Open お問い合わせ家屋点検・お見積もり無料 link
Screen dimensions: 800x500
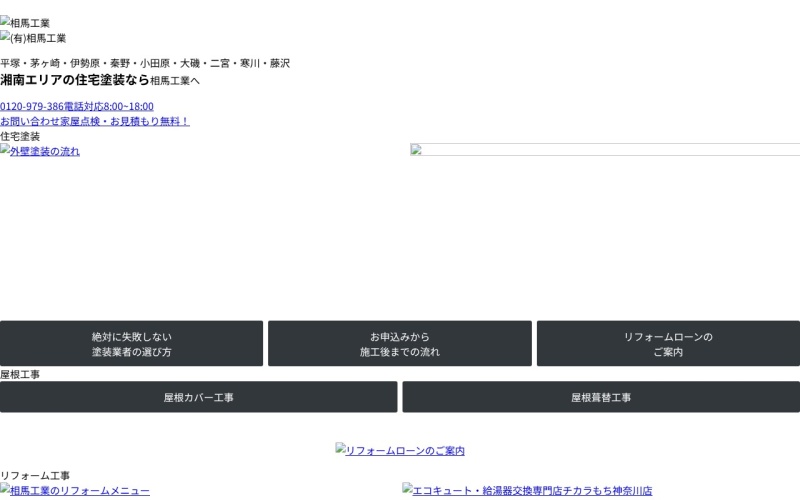[95, 121]
